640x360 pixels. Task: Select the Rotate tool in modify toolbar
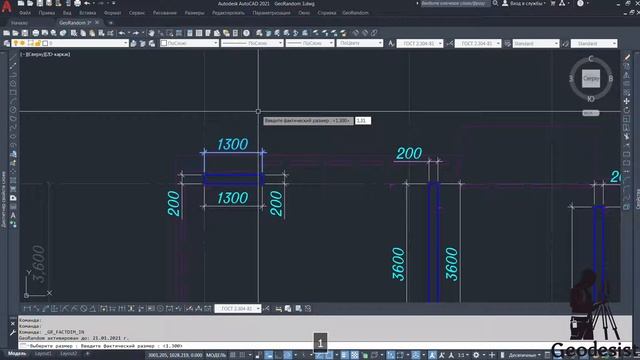pyautogui.click(x=627, y=110)
